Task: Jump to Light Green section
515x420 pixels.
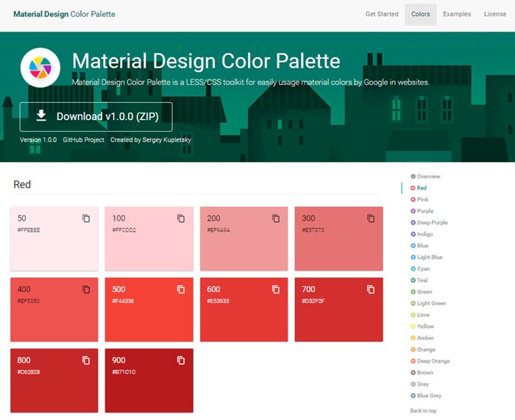Action: tap(432, 303)
